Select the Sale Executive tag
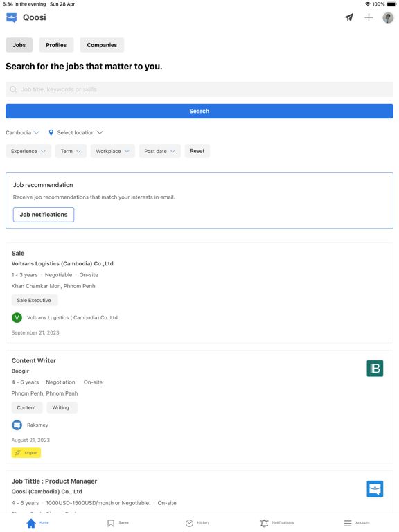This screenshot has height=532, width=399. point(34,300)
